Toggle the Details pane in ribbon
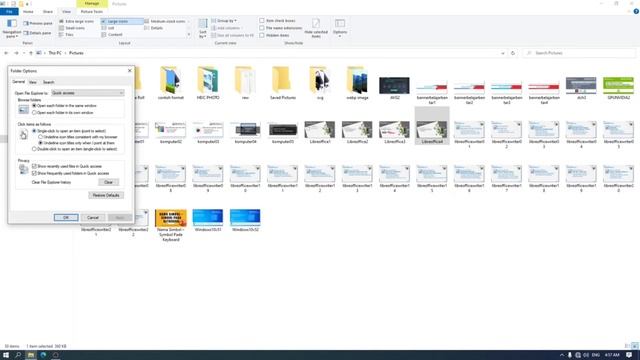Image resolution: width=640 pixels, height=360 pixels. [38, 33]
